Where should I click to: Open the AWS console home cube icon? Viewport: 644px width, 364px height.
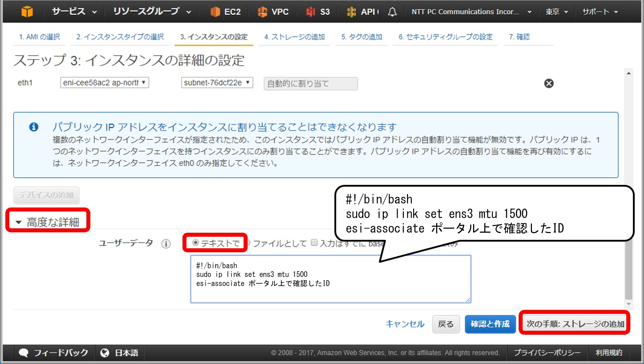tap(27, 12)
